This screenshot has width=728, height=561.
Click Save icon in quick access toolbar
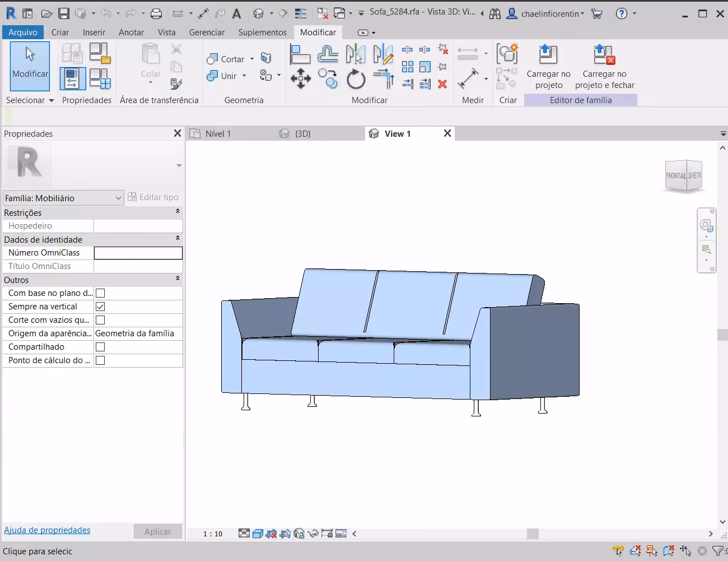coord(64,13)
